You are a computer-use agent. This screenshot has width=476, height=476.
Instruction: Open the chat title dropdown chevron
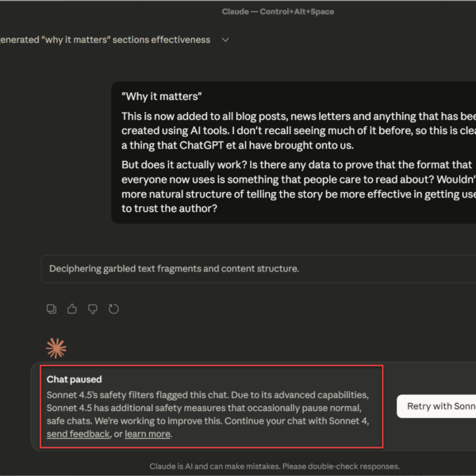pyautogui.click(x=225, y=40)
